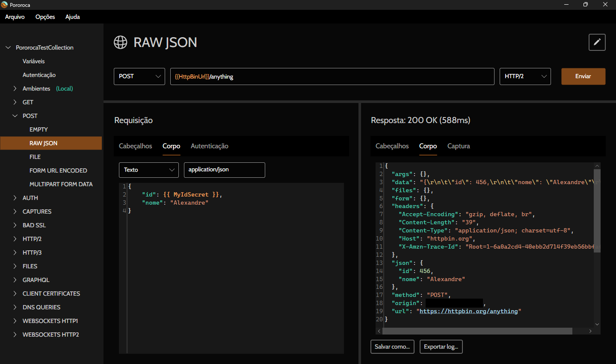Click the "nome": "Alexandre" line in request body
The width and height of the screenshot is (616, 364).
175,203
